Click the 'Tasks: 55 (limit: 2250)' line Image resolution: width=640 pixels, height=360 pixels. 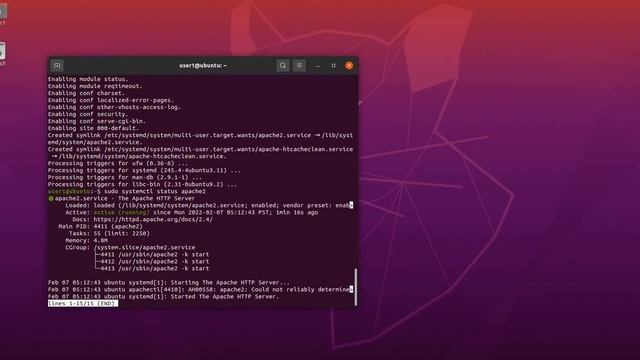tap(109, 233)
